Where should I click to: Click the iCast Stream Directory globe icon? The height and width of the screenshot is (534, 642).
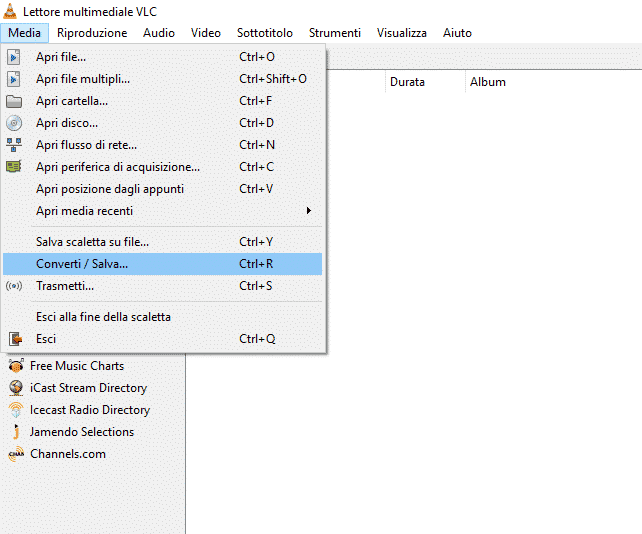[16, 388]
